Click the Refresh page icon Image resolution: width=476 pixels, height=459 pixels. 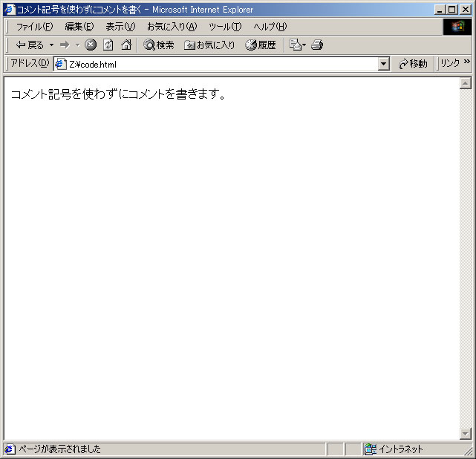(108, 45)
